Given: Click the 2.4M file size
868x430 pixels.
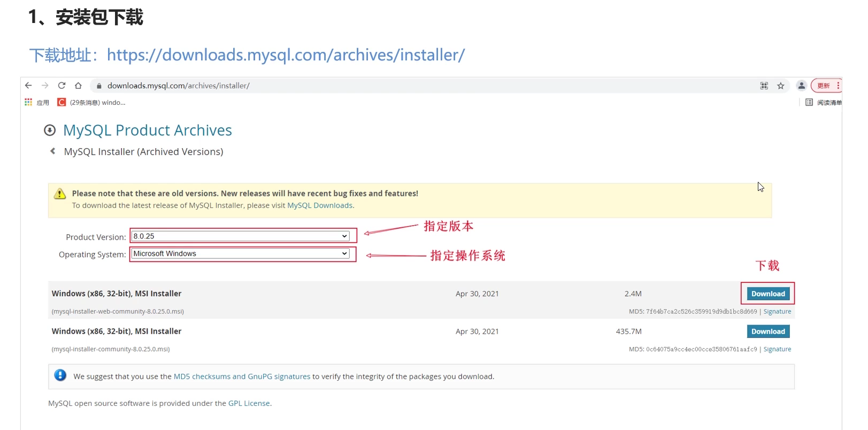Looking at the screenshot, I should pyautogui.click(x=633, y=294).
